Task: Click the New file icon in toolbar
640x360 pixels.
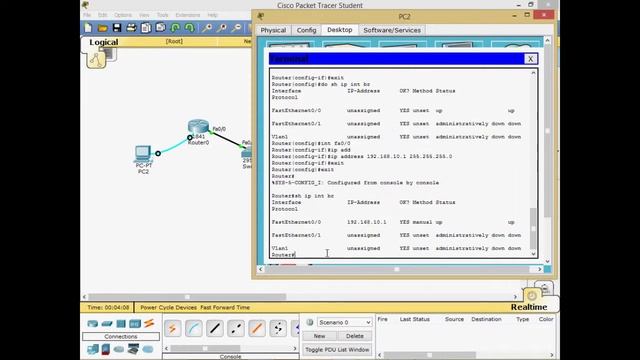Action: click(x=88, y=28)
